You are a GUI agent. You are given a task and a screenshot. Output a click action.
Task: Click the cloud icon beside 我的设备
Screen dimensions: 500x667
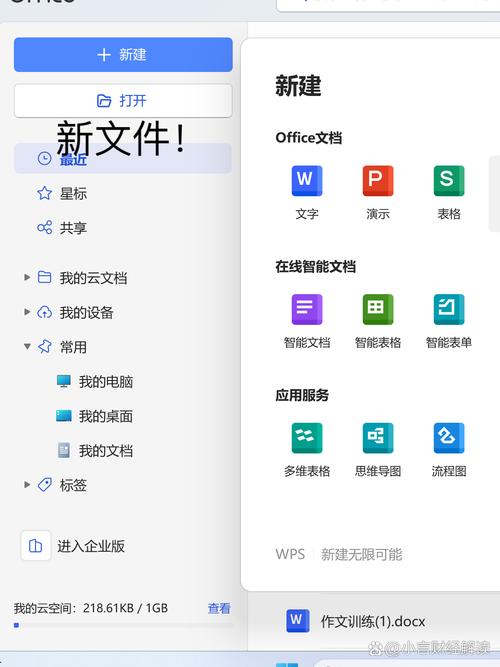[45, 312]
